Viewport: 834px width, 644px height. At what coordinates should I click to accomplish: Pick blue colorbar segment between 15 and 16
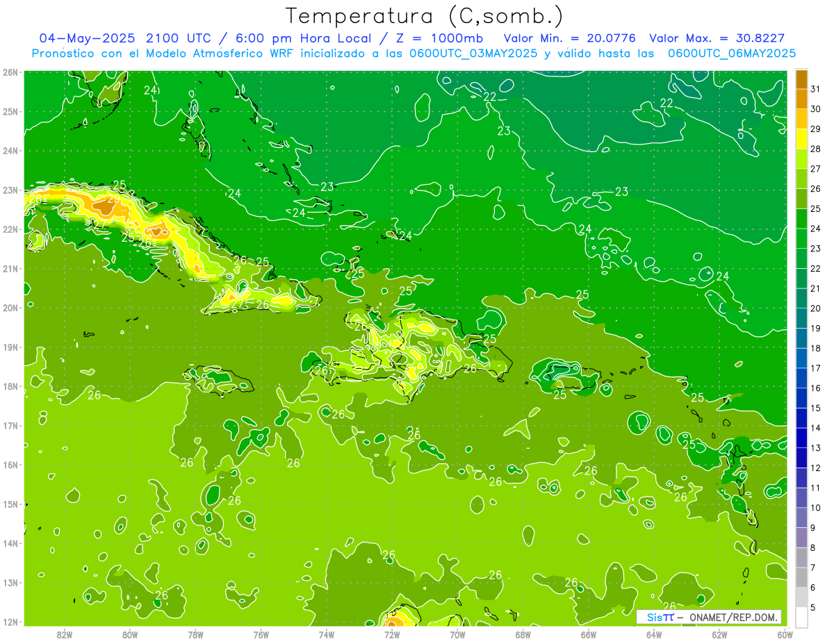[801, 398]
